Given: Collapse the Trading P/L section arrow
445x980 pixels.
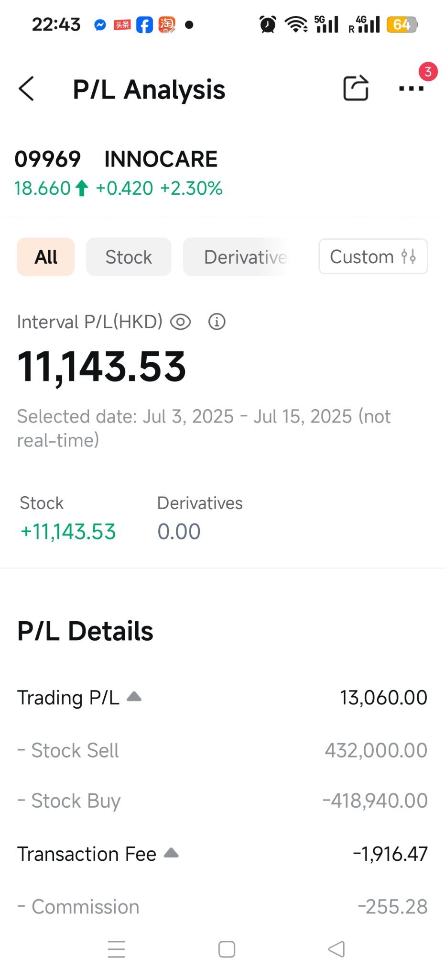Looking at the screenshot, I should (x=134, y=697).
